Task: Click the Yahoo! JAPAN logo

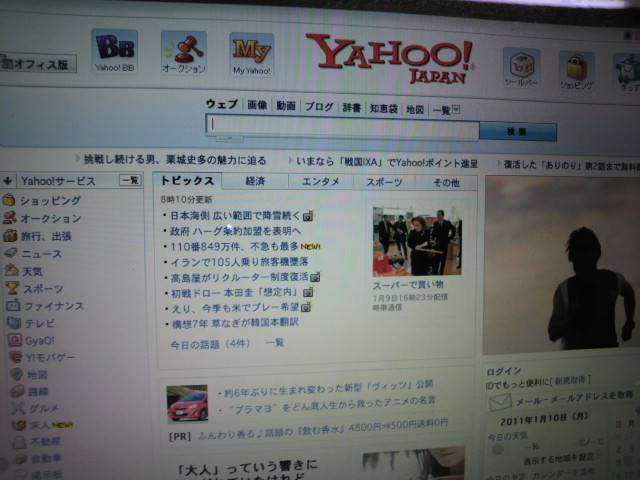Action: (x=389, y=58)
